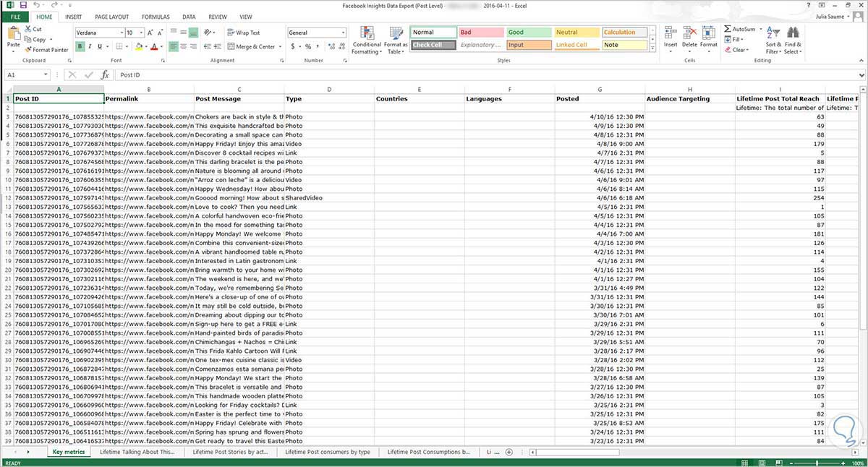The image size is (868, 467).
Task: Apply the Good cell style
Action: click(x=527, y=33)
